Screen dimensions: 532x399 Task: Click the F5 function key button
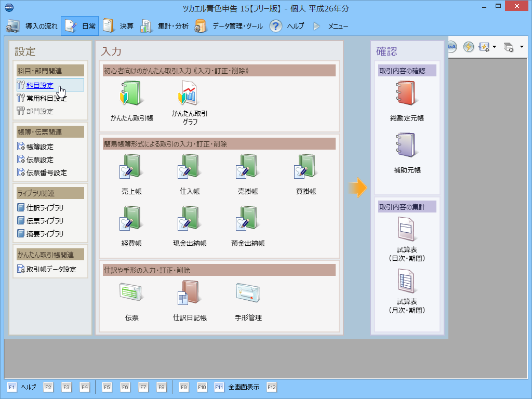tap(107, 387)
